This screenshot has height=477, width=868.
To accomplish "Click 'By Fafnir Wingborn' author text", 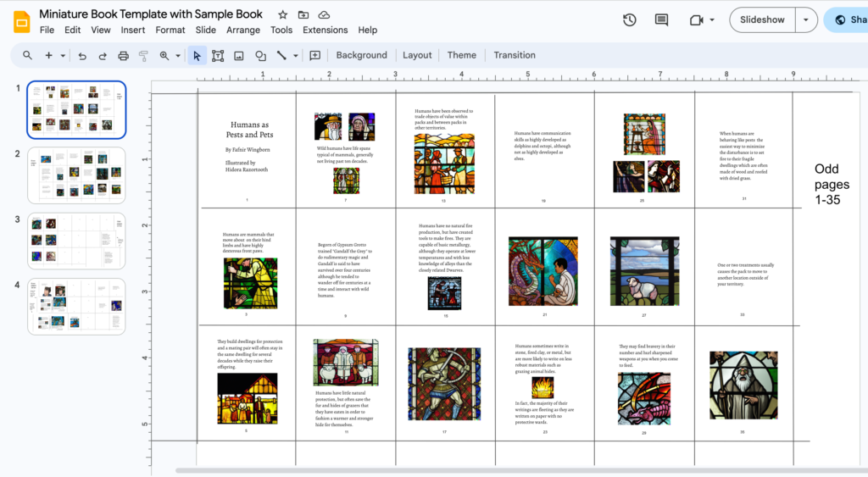I will [x=248, y=149].
